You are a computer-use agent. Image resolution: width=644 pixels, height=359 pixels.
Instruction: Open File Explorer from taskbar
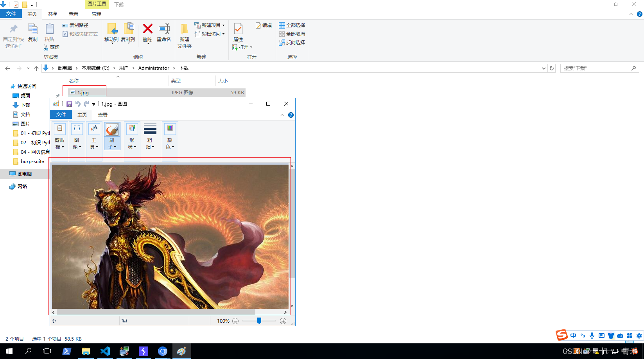tap(86, 351)
